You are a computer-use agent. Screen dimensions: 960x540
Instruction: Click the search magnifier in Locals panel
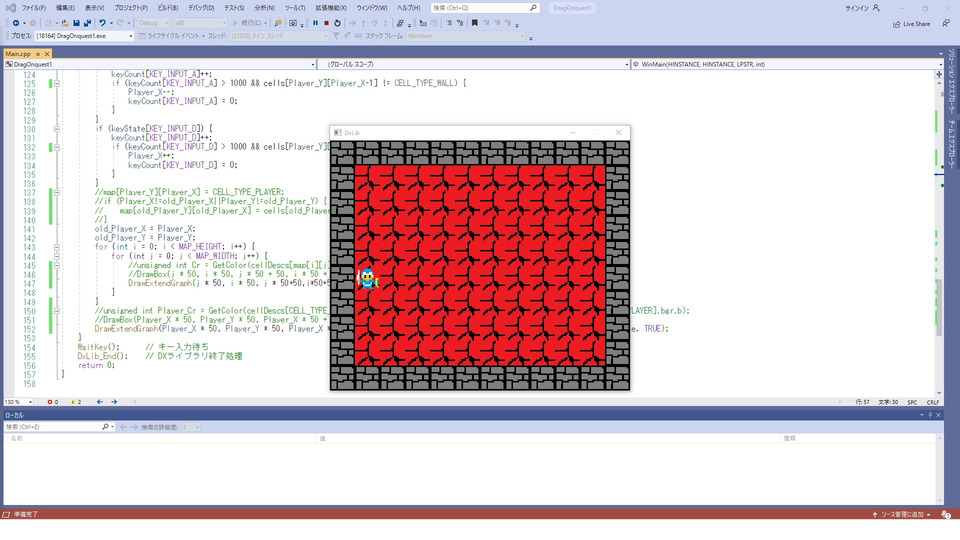[x=105, y=427]
